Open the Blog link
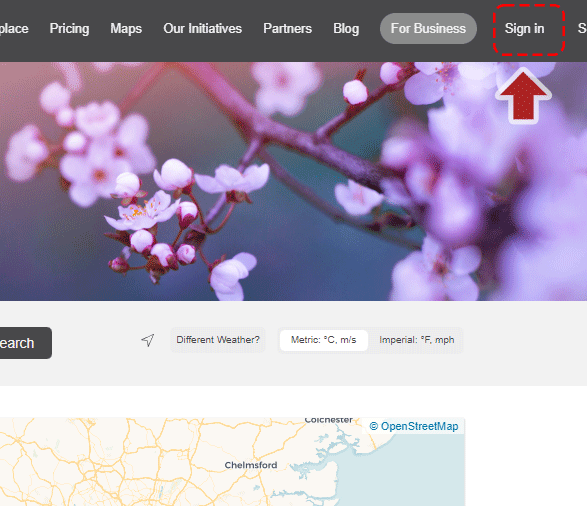587x506 pixels. (346, 29)
